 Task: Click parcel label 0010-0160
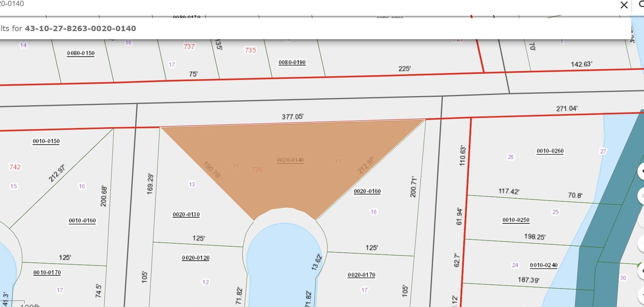[82, 221]
